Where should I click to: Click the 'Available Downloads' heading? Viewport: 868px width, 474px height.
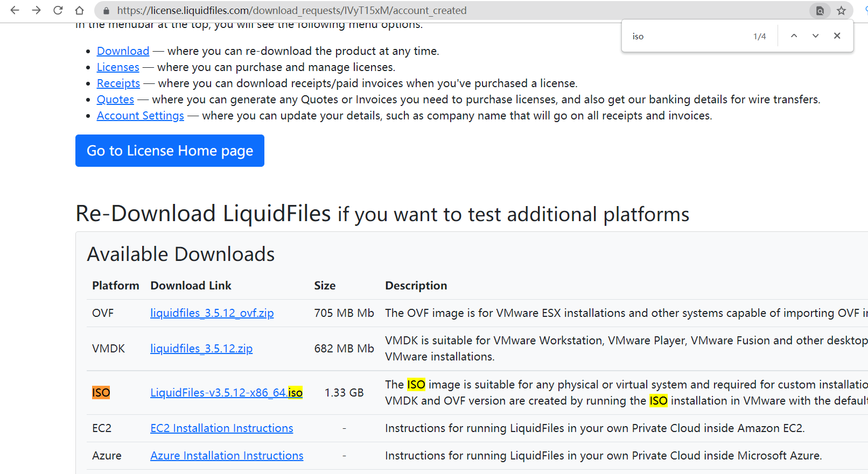pyautogui.click(x=181, y=254)
